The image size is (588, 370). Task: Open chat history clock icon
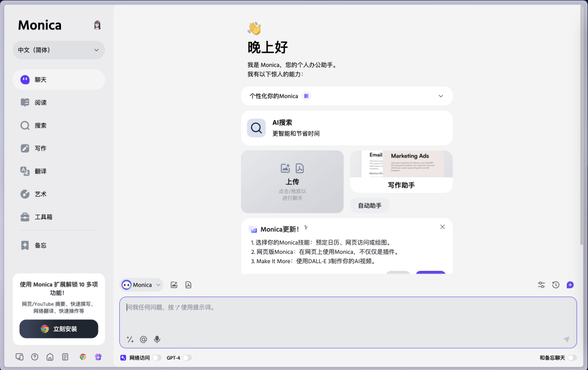tap(556, 285)
